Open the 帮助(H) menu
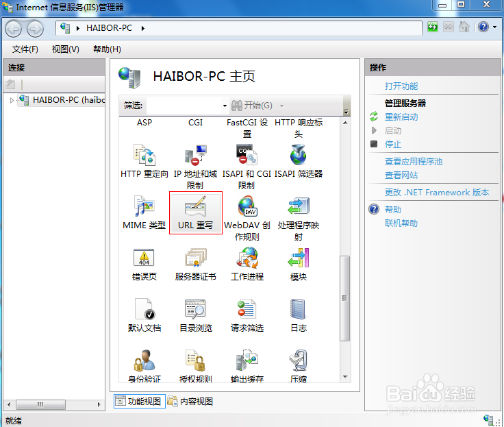The image size is (504, 427). click(x=107, y=49)
